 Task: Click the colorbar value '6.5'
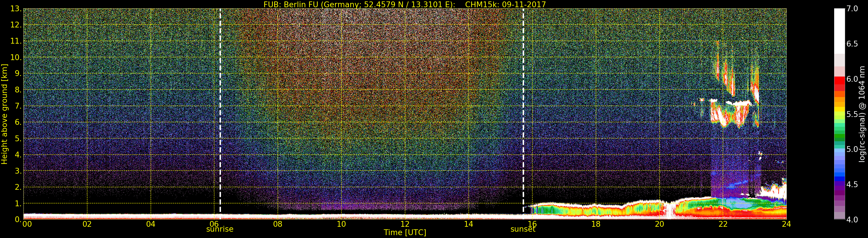[x=852, y=44]
